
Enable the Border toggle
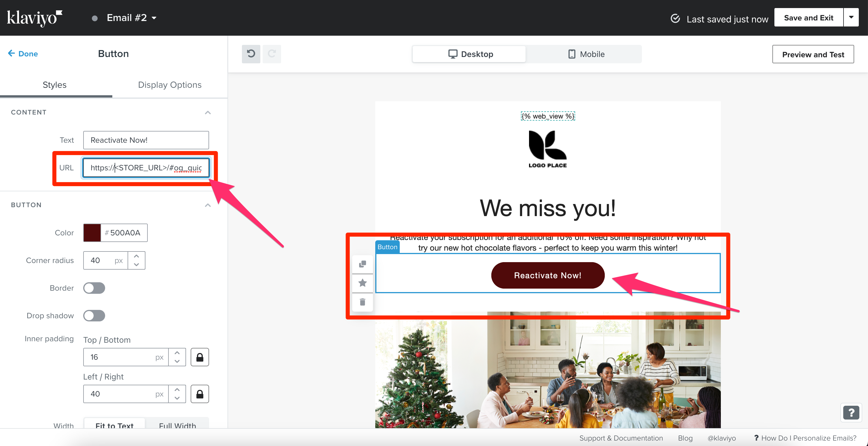pos(94,288)
